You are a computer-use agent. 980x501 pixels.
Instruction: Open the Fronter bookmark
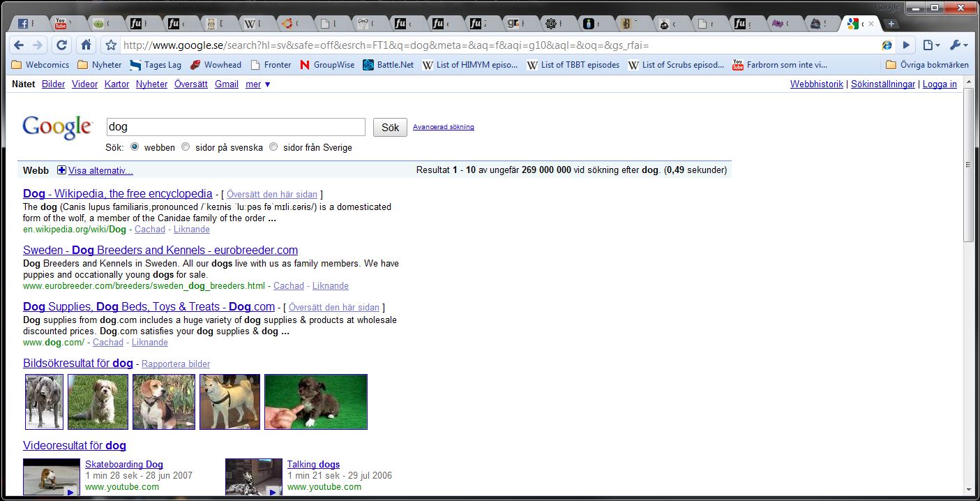tap(271, 65)
